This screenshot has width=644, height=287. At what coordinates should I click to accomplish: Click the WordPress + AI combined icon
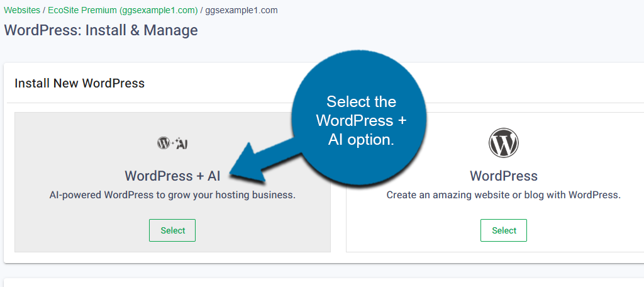(x=172, y=143)
